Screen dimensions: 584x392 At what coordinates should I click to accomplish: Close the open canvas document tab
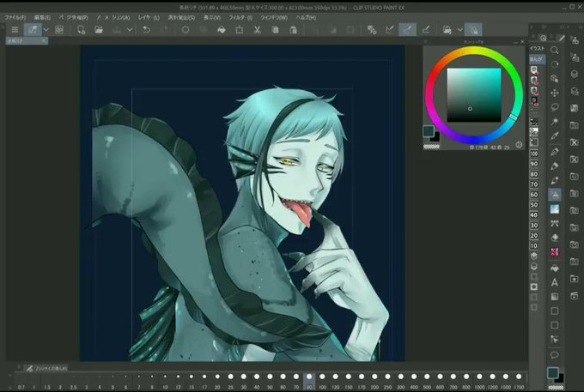[44, 40]
